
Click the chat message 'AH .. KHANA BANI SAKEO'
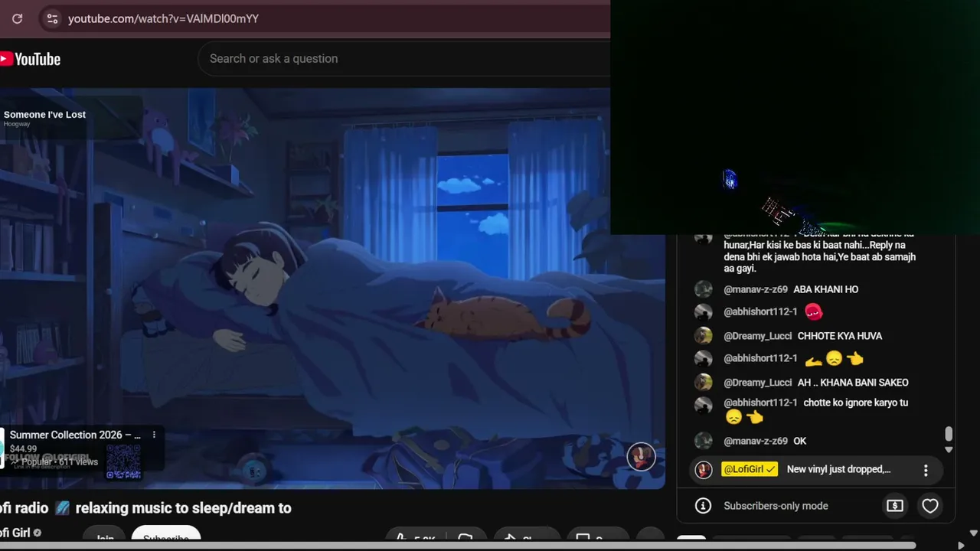tap(853, 383)
